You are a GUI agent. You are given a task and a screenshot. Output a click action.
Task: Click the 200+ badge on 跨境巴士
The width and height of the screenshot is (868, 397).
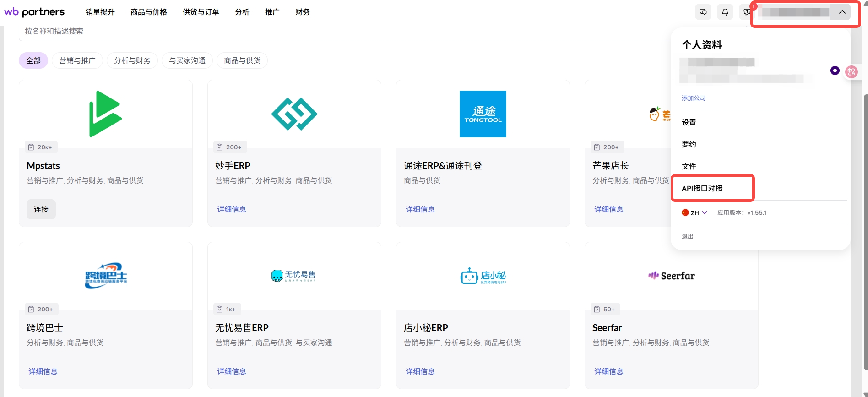click(x=41, y=309)
